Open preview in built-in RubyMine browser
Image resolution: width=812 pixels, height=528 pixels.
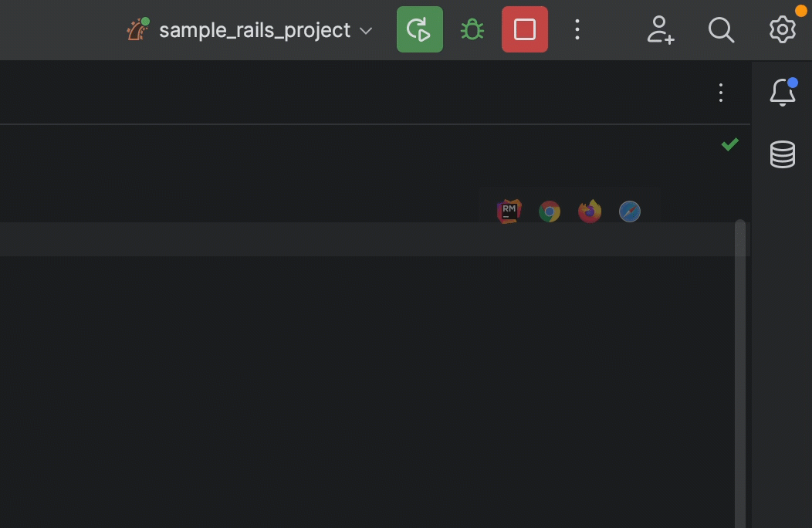[509, 211]
